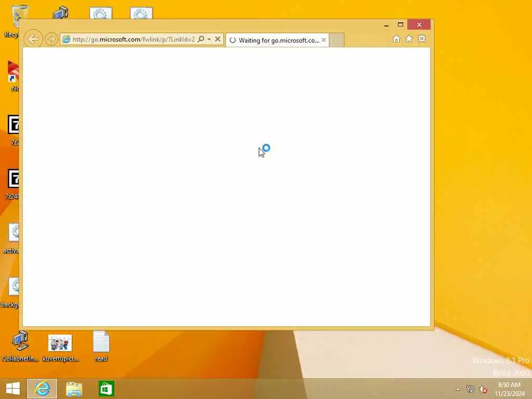
Task: Click the magnifier search icon in address bar
Action: (201, 39)
